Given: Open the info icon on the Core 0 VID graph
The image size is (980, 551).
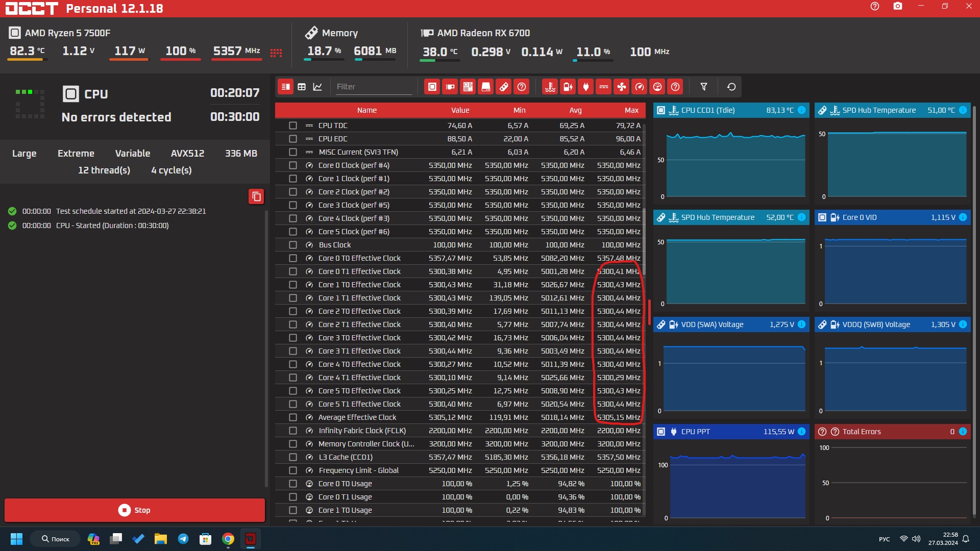Looking at the screenshot, I should (x=963, y=217).
